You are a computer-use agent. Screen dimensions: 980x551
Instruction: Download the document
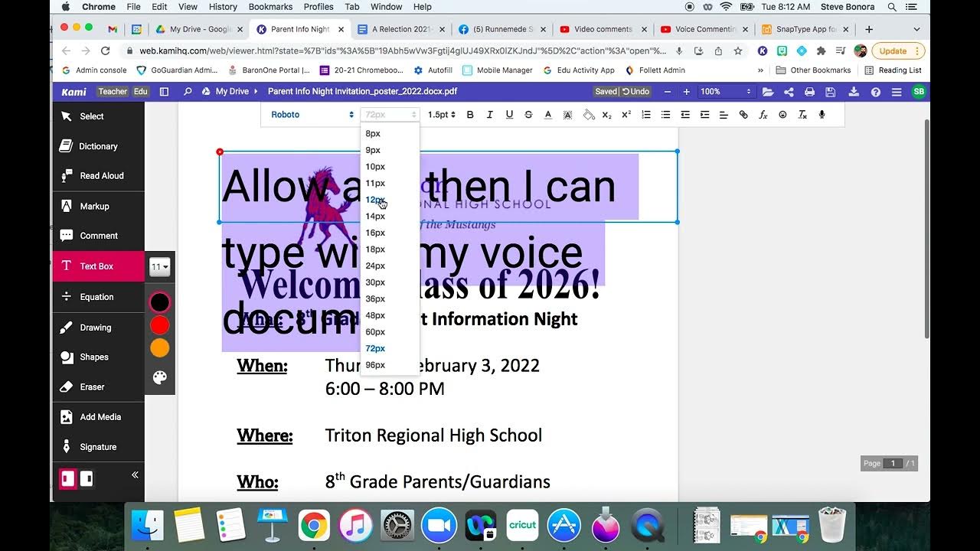pos(854,92)
